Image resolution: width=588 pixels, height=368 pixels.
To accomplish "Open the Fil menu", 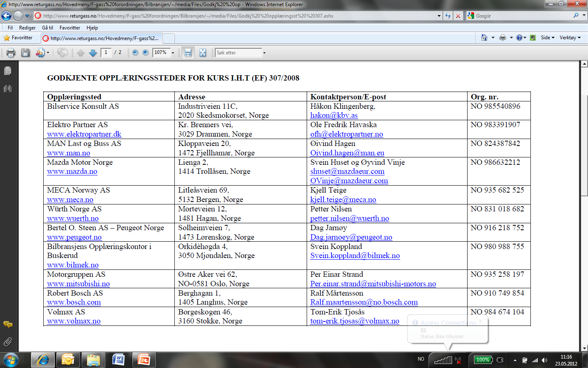I will point(10,28).
